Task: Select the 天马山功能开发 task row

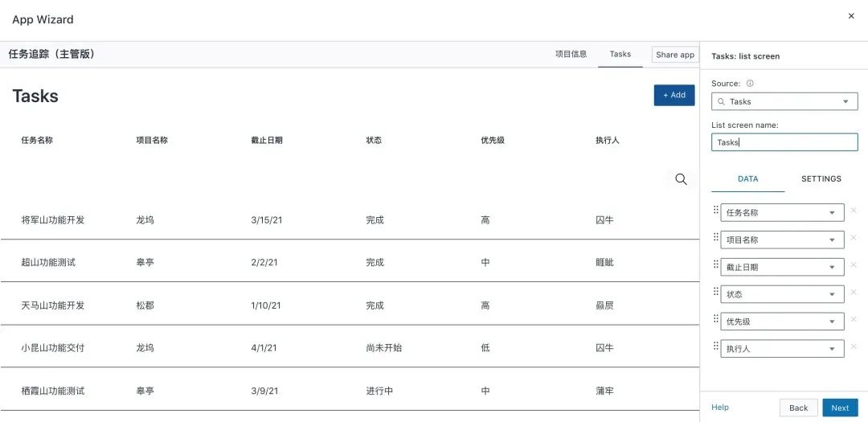Action: 350,305
